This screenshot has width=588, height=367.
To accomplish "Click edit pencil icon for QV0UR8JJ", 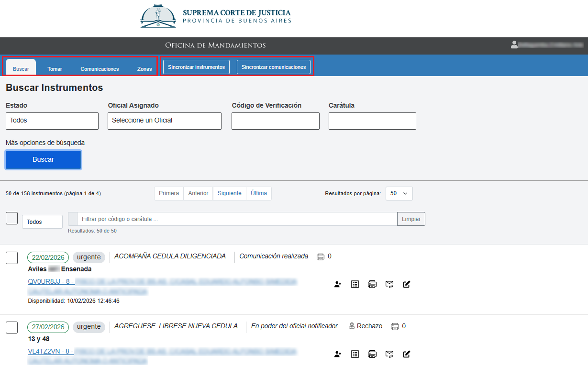I will click(x=407, y=284).
